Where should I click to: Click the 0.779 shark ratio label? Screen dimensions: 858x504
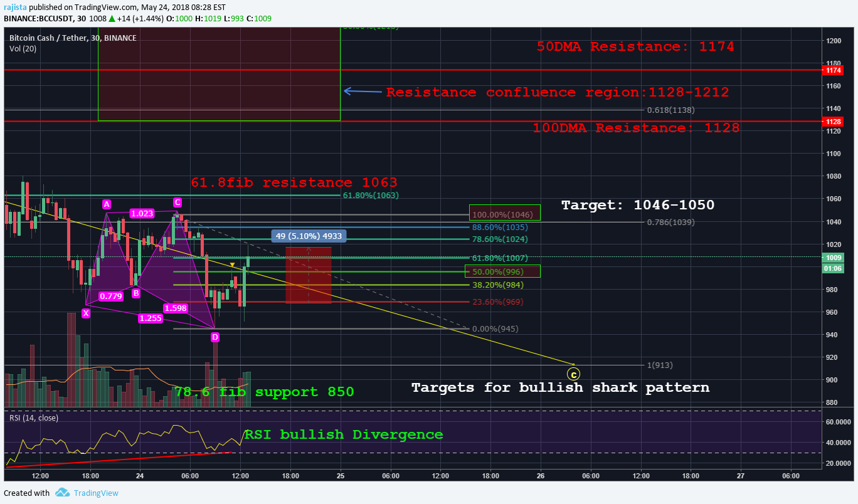point(110,296)
